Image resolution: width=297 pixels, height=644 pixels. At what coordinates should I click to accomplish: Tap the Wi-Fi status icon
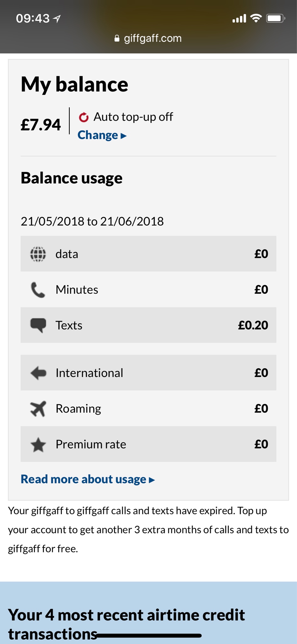256,18
